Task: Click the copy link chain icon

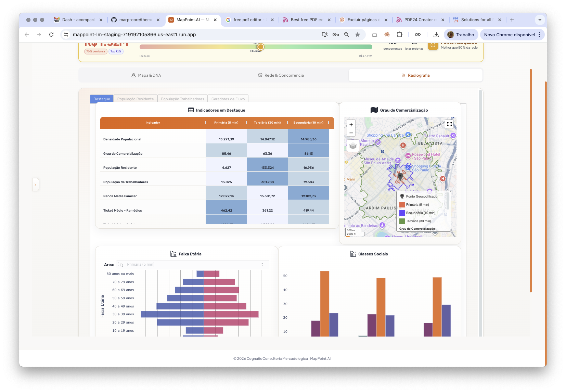Action: click(418, 35)
